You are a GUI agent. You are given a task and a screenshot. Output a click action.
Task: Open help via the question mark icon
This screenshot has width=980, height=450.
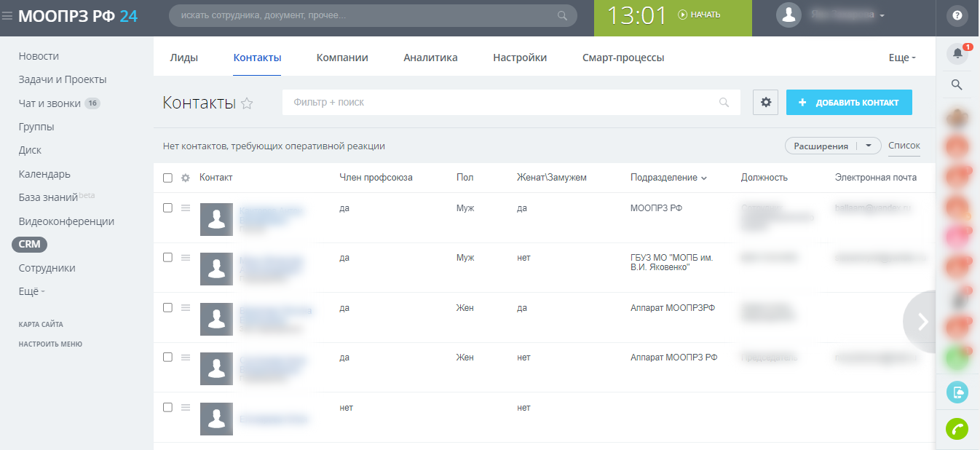(x=957, y=15)
